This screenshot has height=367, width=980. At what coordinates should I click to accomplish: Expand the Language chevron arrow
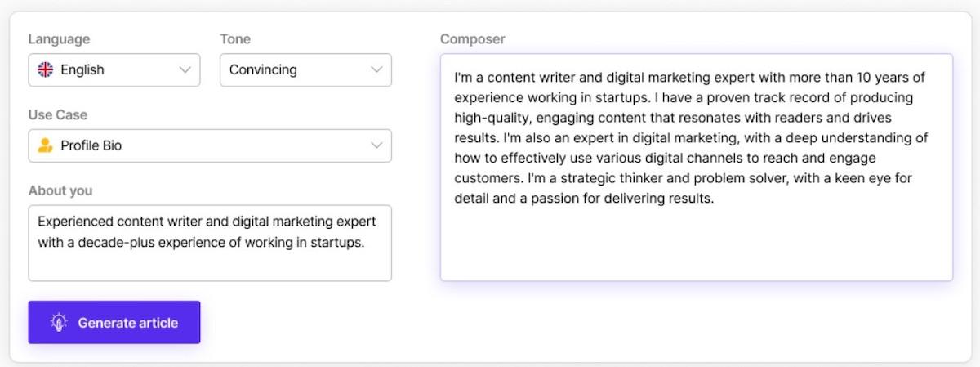[185, 70]
